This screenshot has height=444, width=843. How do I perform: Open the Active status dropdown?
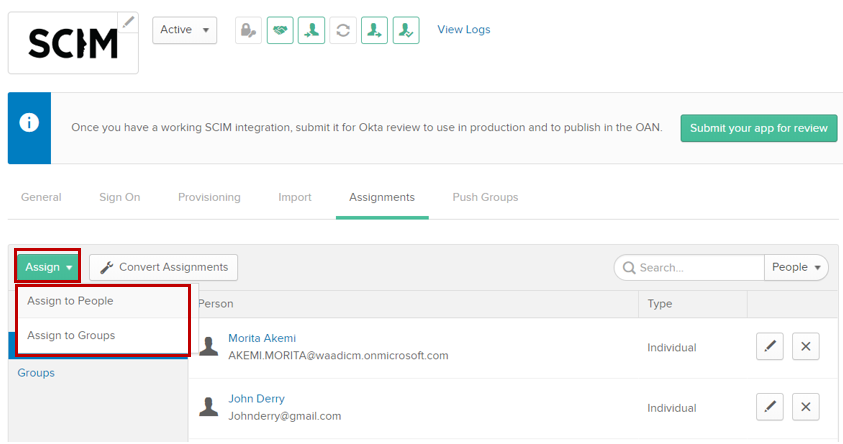[184, 30]
